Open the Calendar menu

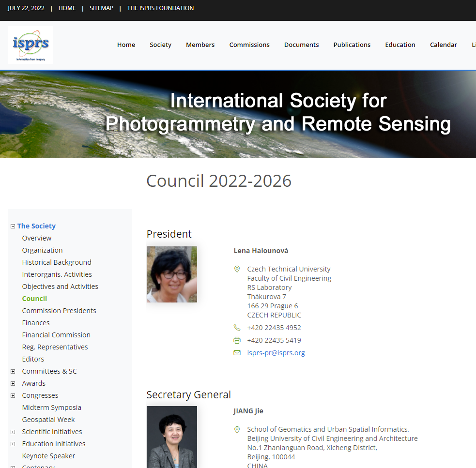point(444,45)
